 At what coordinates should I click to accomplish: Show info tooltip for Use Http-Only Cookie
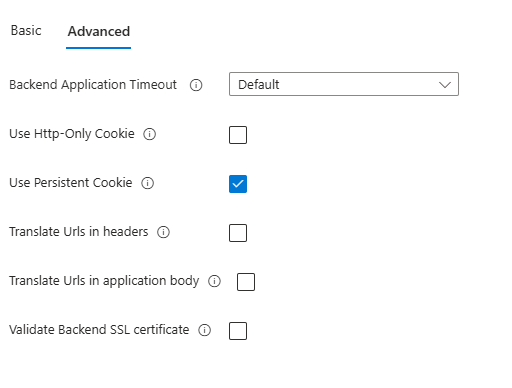click(149, 134)
